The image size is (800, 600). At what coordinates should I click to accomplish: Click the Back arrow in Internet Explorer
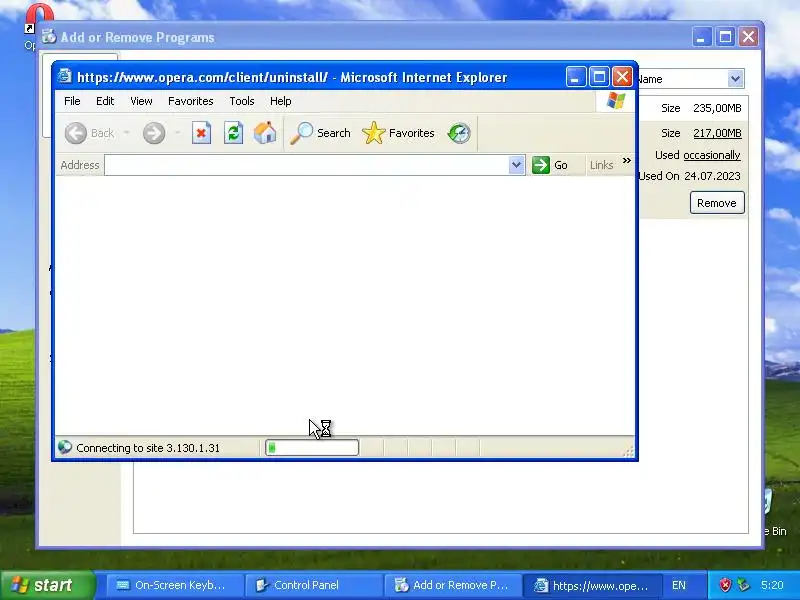[76, 133]
